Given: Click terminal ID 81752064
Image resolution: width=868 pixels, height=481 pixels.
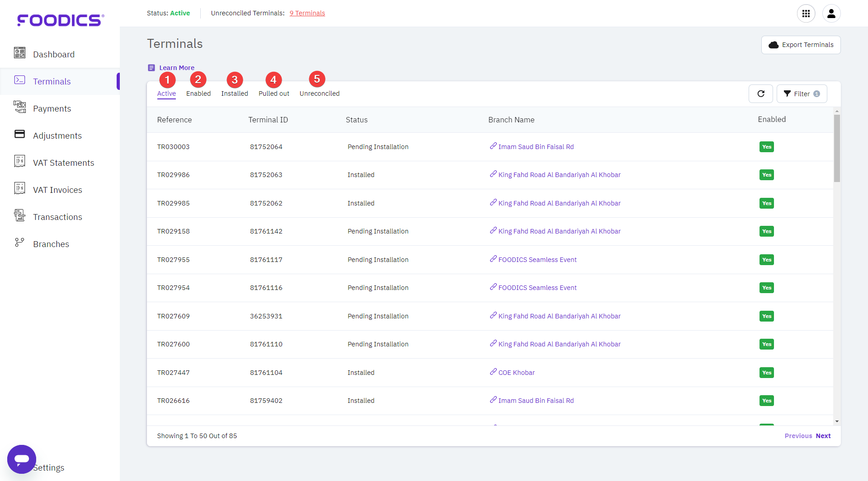Looking at the screenshot, I should [266, 147].
